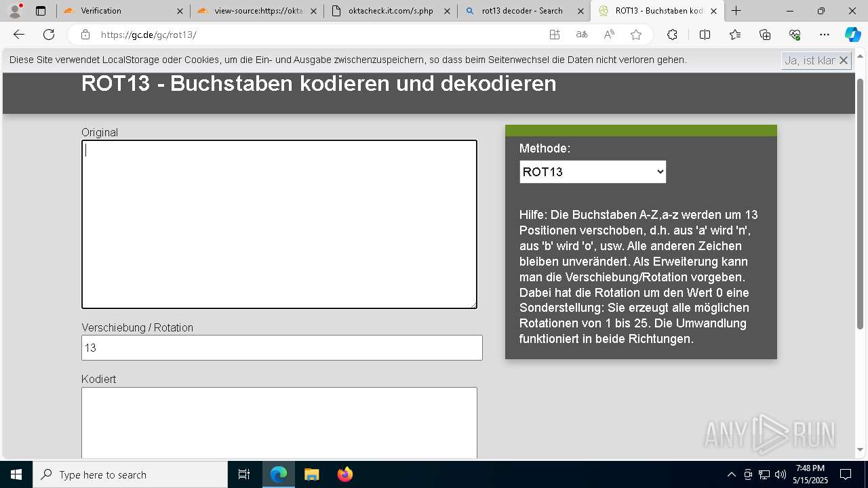Click the address bar URL gc.de/gc/rot13/
Image resolution: width=868 pixels, height=488 pixels.
[149, 35]
